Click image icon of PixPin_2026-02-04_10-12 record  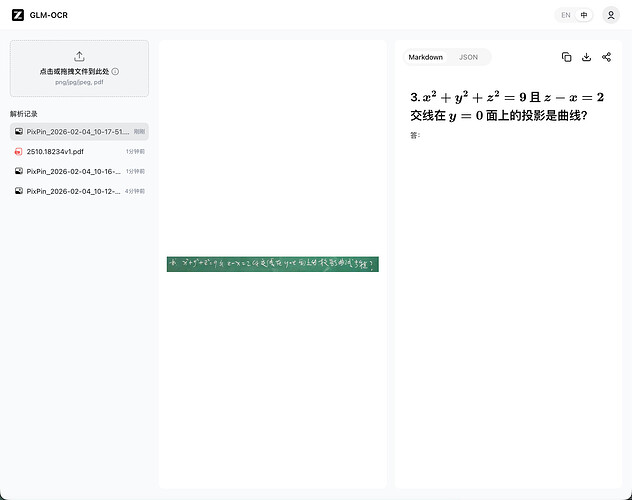[19, 191]
